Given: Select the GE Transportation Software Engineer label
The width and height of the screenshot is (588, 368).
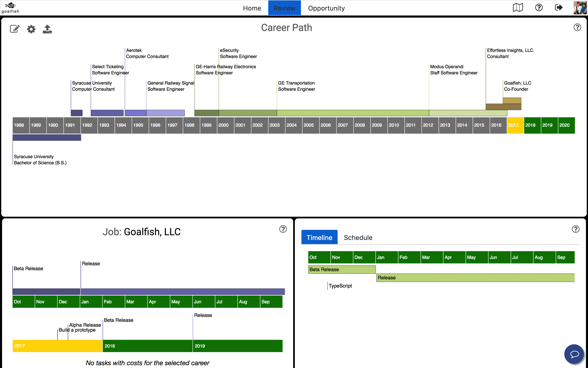Looking at the screenshot, I should pyautogui.click(x=296, y=86).
